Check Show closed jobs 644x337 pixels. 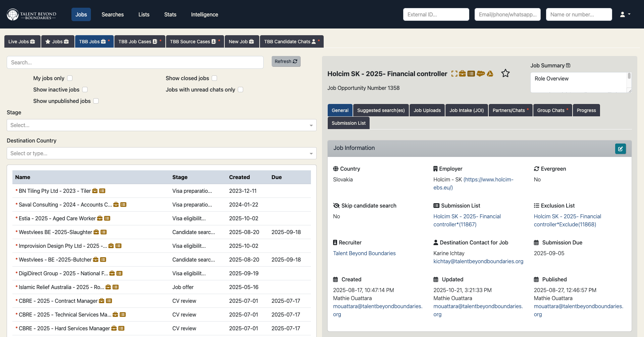[214, 78]
